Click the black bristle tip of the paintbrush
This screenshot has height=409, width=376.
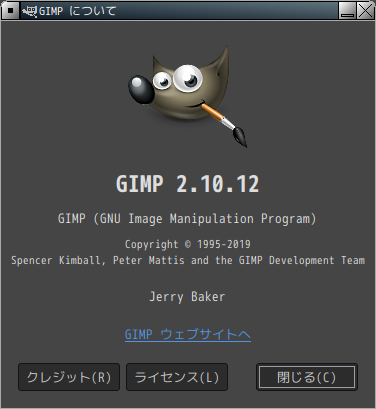(240, 137)
